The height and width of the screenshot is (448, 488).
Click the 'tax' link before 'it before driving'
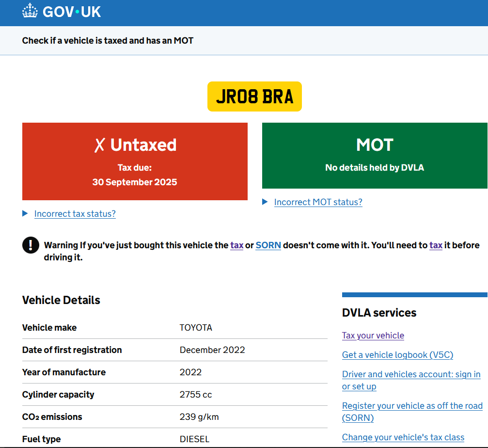(x=436, y=245)
